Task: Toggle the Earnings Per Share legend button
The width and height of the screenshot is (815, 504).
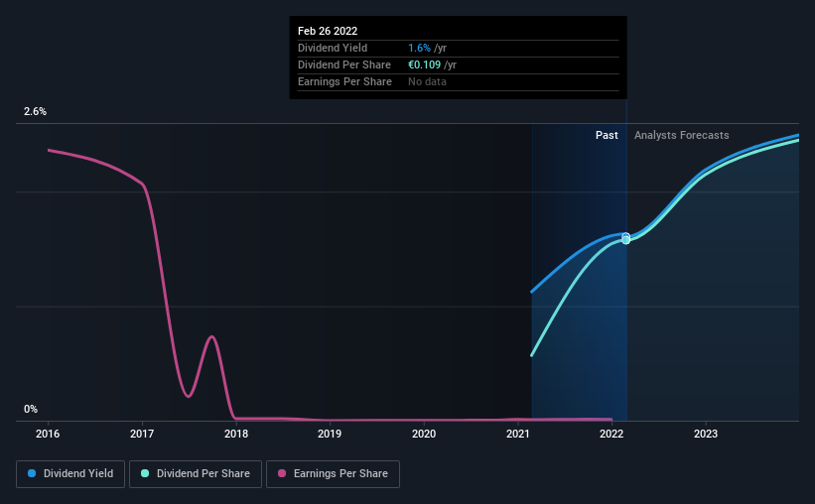Action: [x=333, y=474]
